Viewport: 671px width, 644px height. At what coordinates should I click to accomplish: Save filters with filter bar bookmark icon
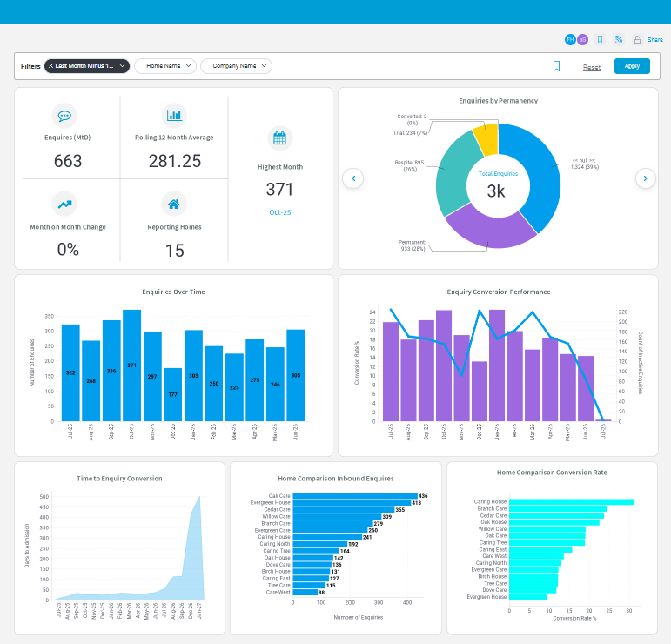(x=556, y=66)
